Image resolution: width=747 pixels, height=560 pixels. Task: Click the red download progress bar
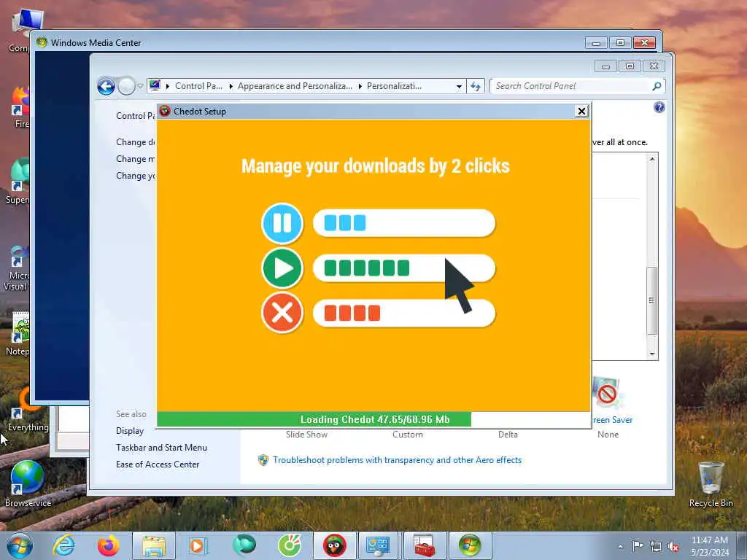[404, 313]
